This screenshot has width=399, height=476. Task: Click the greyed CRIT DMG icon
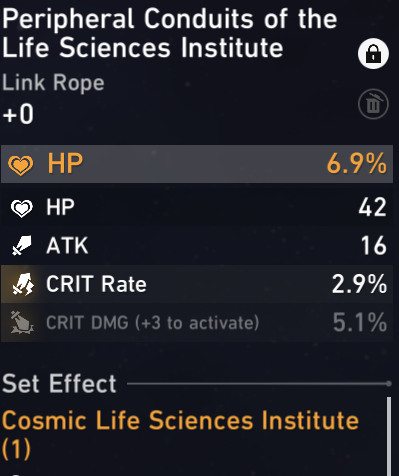click(x=22, y=323)
